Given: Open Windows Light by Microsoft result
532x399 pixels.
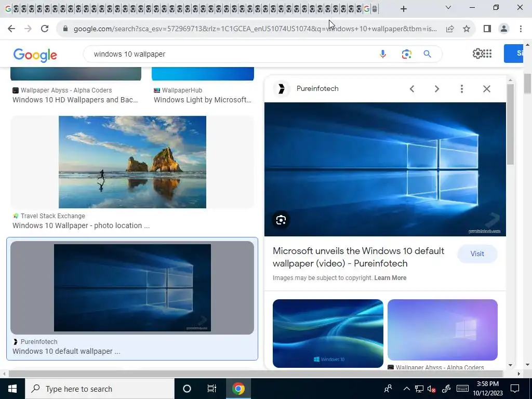Looking at the screenshot, I should point(203,100).
